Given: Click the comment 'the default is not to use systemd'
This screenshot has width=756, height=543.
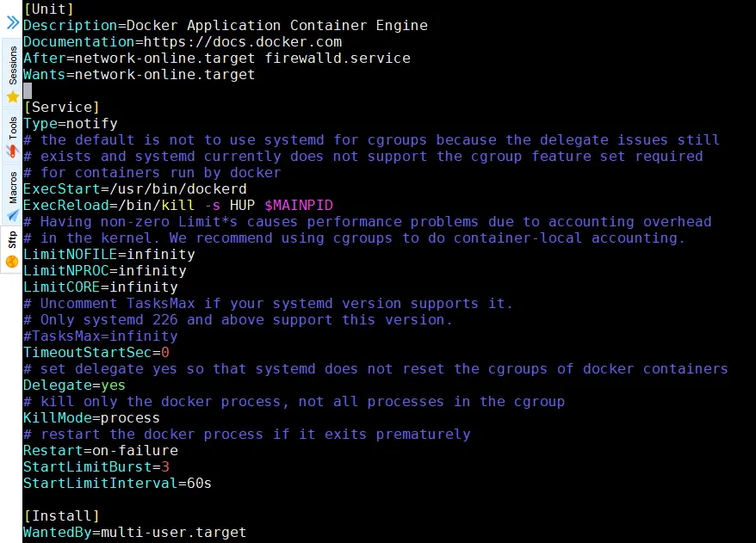Looking at the screenshot, I should tap(371, 139).
